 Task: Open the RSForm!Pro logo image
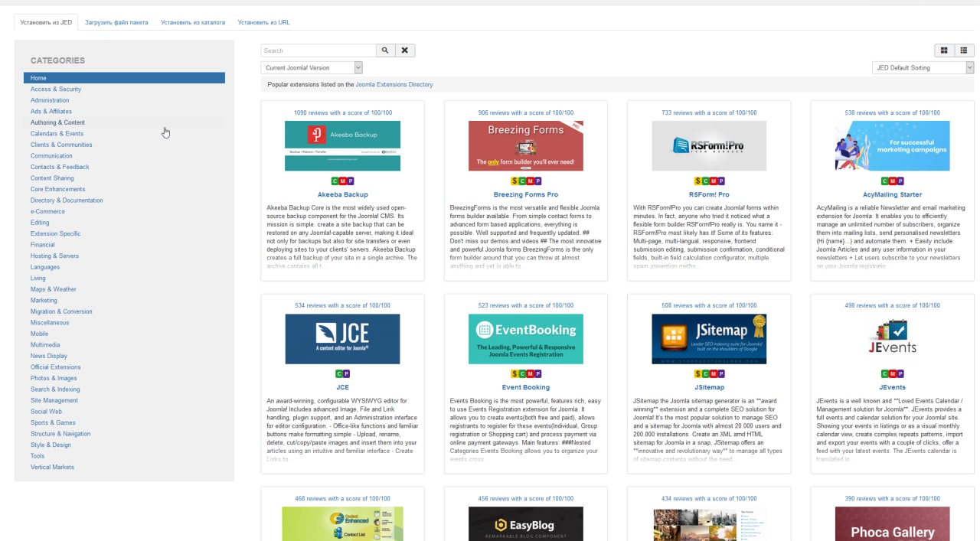click(x=709, y=145)
